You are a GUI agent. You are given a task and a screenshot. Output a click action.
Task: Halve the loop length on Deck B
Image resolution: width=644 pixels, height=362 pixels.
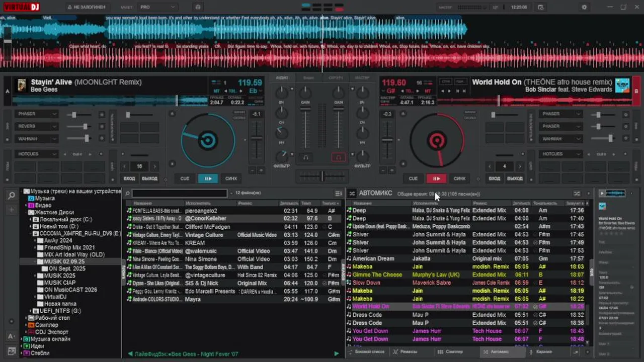pos(490,166)
